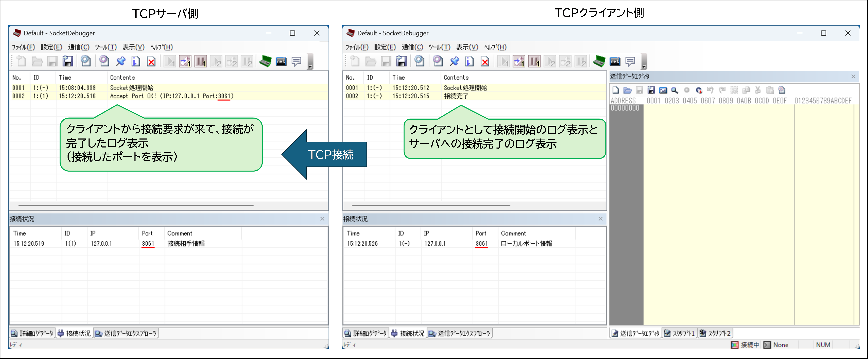Click the blue pushpin icon in left window toolbar
The height and width of the screenshot is (359, 868).
(121, 61)
